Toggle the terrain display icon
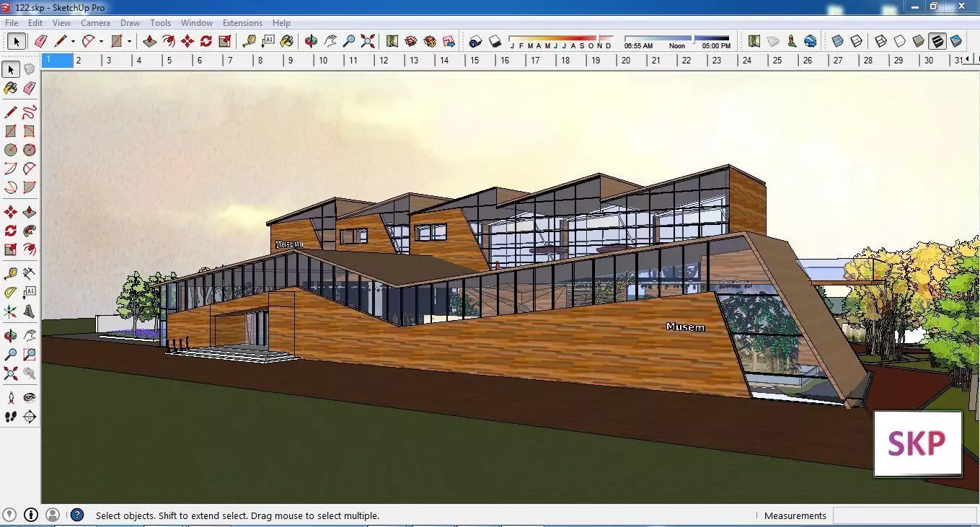This screenshot has height=527, width=980. [x=773, y=41]
